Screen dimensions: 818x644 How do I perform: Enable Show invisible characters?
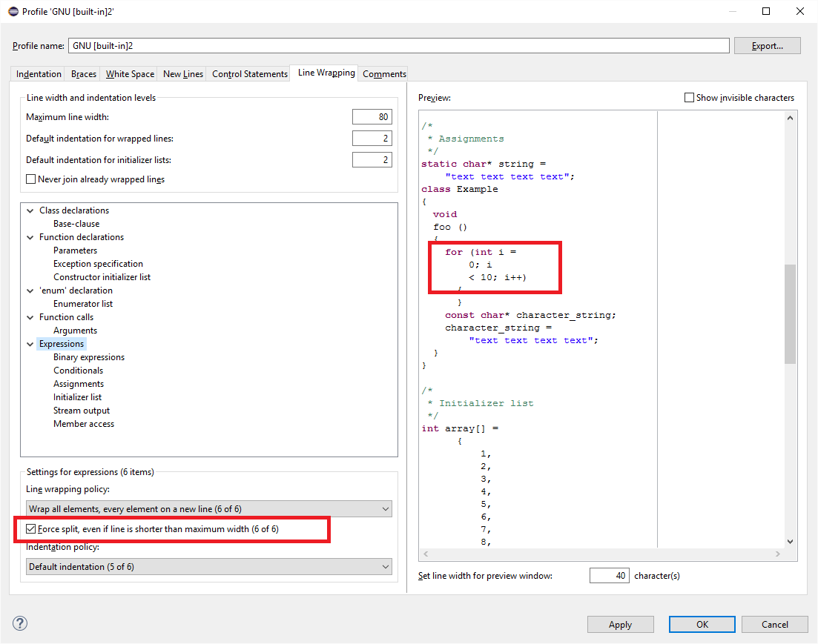[689, 98]
